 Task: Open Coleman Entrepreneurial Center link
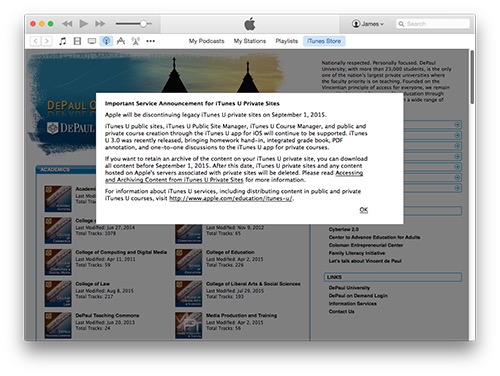(366, 245)
